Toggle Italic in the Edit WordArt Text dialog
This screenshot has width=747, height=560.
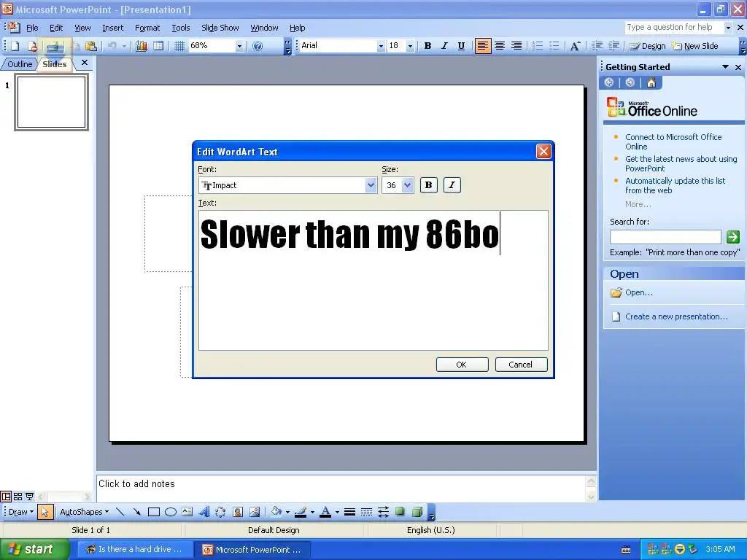tap(452, 185)
